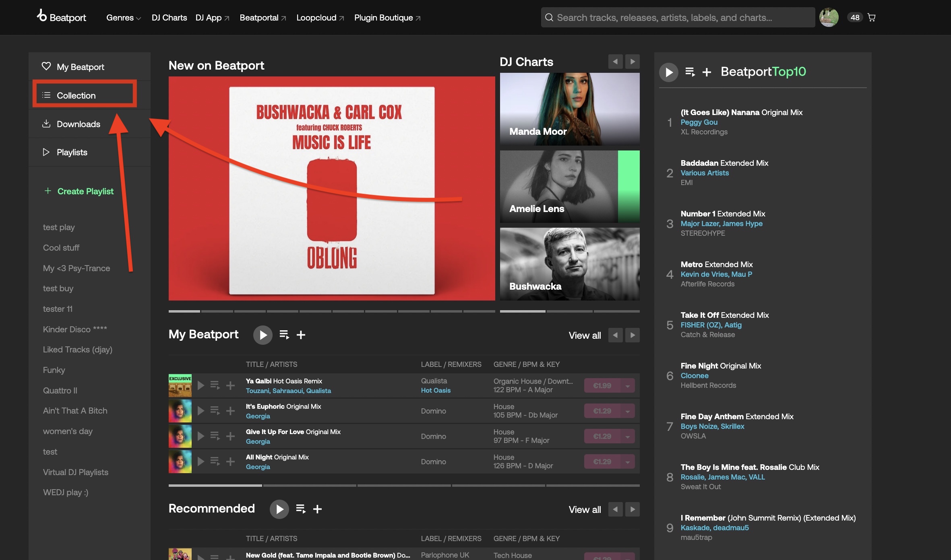Open the user profile avatar
Screen dimensions: 951x560
[x=829, y=17]
